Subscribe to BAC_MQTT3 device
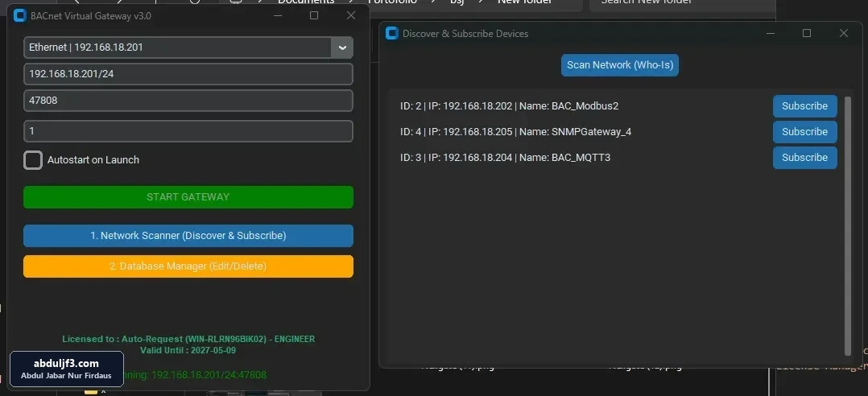The image size is (868, 396). click(805, 158)
